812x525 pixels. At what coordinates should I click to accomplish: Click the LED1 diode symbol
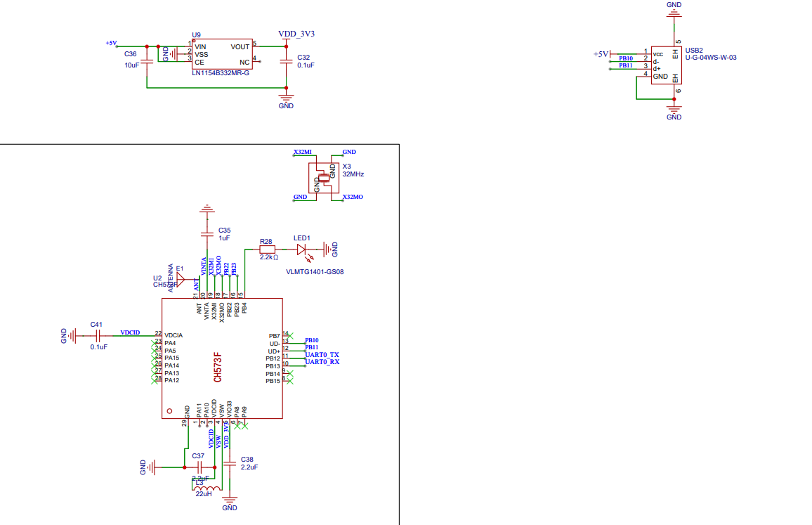coord(301,249)
